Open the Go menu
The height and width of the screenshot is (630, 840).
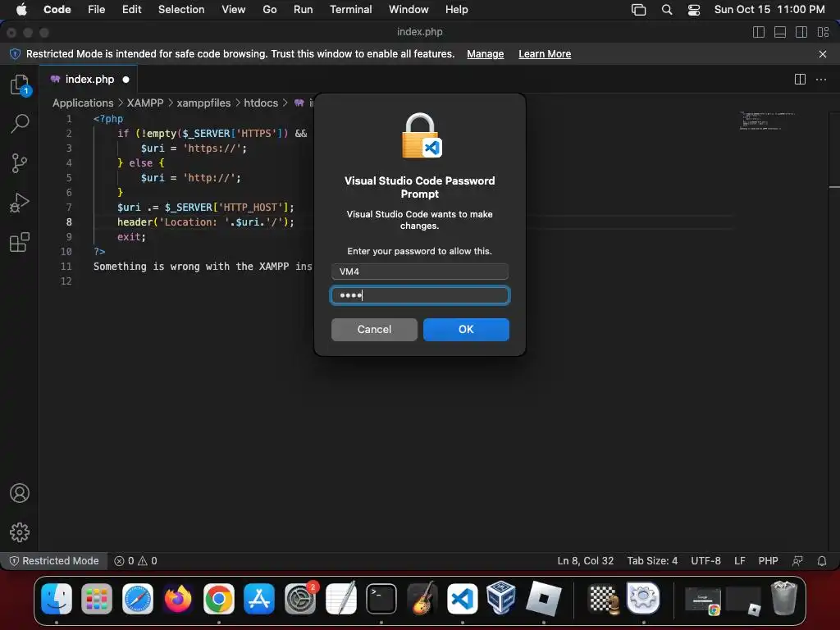269,10
